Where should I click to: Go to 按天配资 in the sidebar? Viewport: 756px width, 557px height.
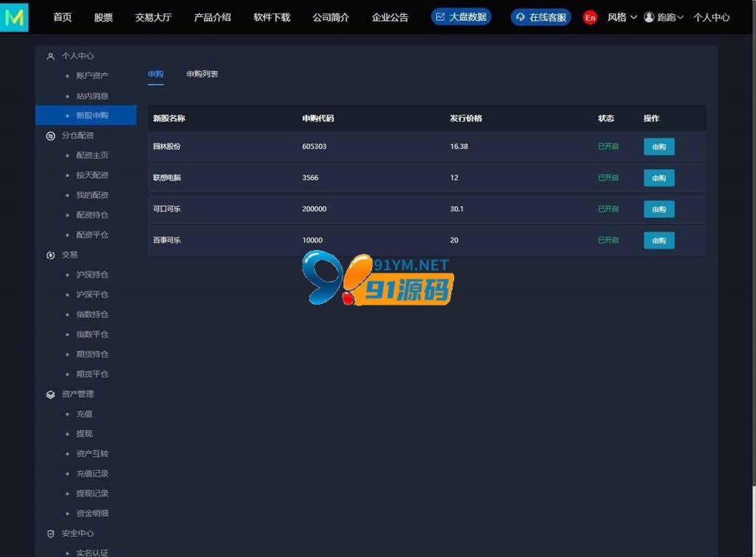[x=92, y=175]
